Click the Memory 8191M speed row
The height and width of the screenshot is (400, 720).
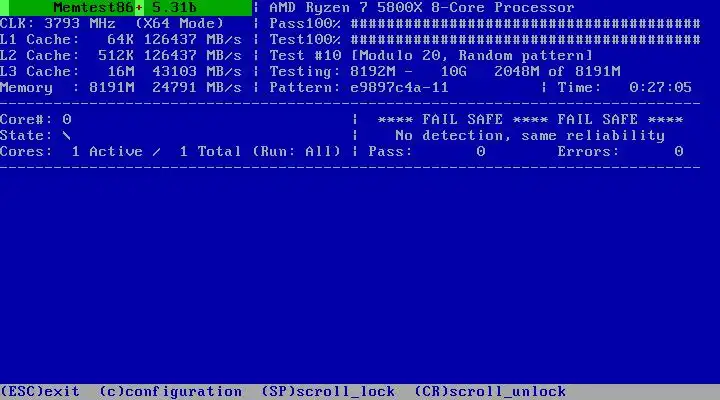click(x=121, y=87)
